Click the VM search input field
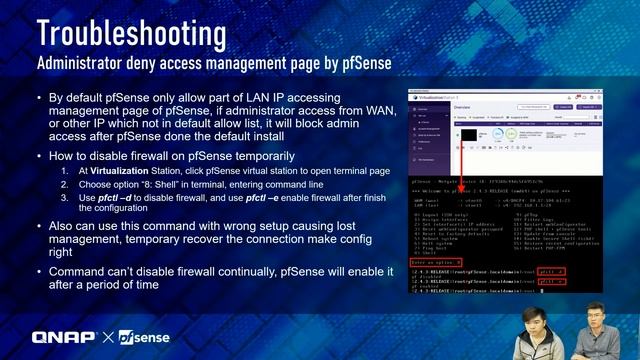Image resolution: width=640 pixels, height=360 pixels. click(576, 117)
